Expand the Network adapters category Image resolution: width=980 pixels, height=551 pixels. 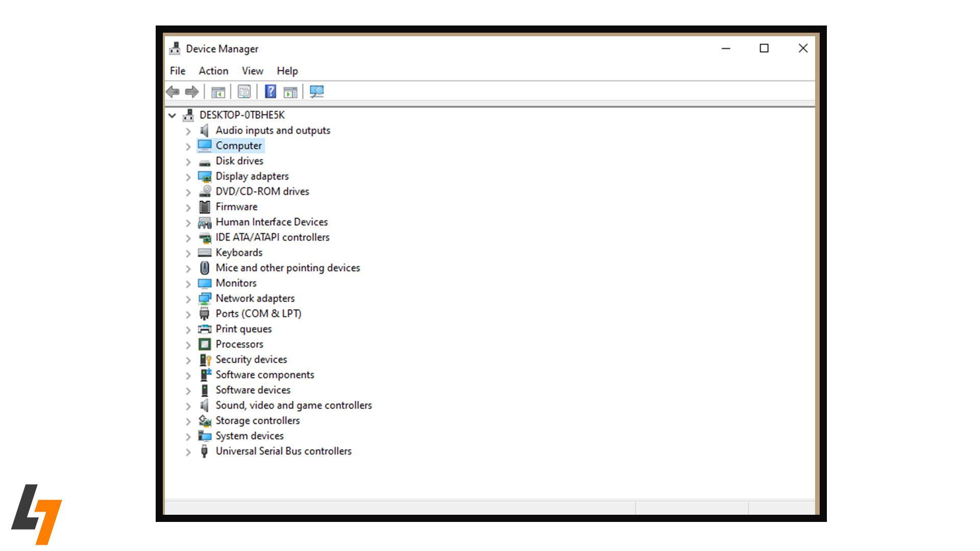188,298
